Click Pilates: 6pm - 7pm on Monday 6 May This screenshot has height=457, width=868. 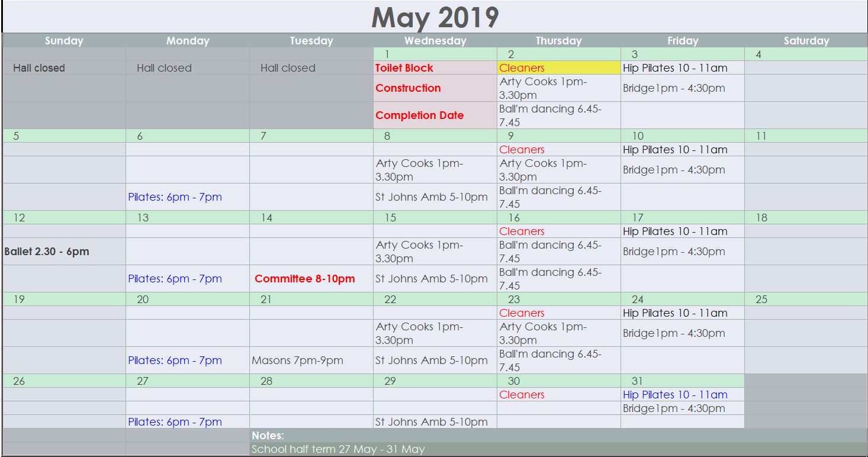[x=175, y=197]
